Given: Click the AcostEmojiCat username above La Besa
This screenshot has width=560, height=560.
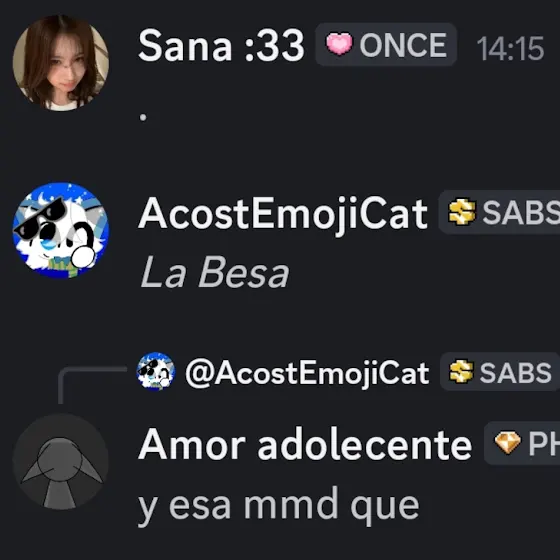Looking at the screenshot, I should pos(283,214).
